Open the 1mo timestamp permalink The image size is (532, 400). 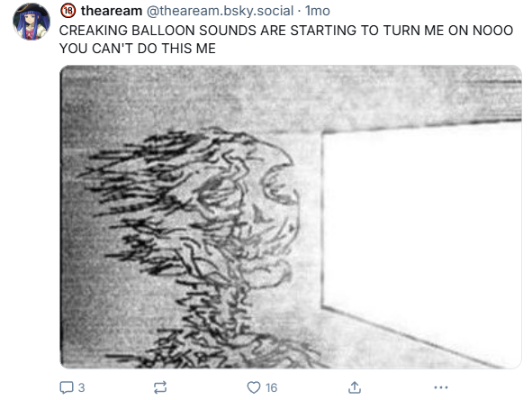coord(317,11)
